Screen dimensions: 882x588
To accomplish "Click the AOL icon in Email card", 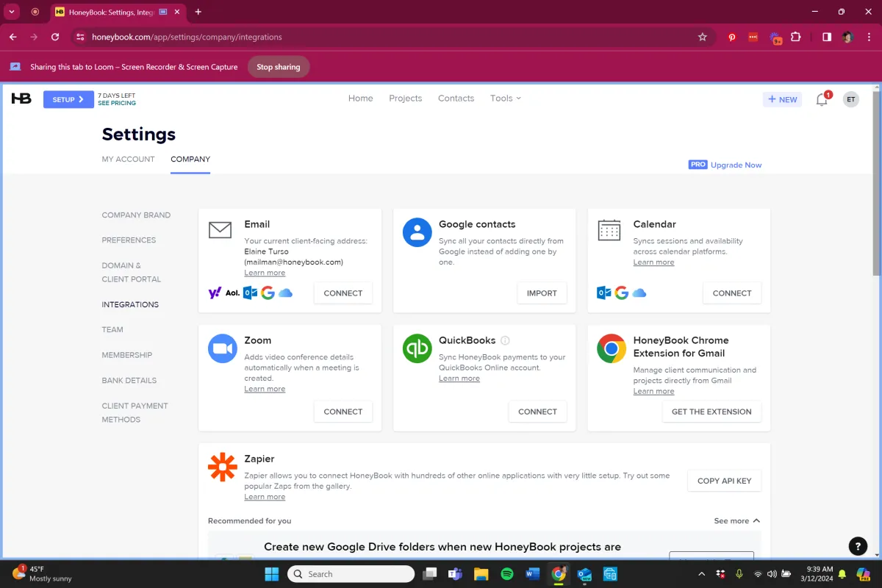I will coord(232,293).
